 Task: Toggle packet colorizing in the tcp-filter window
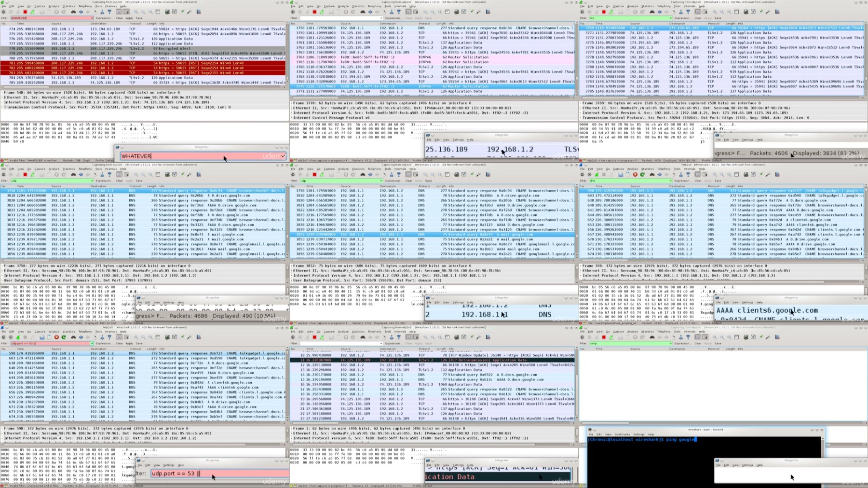pos(697,12)
